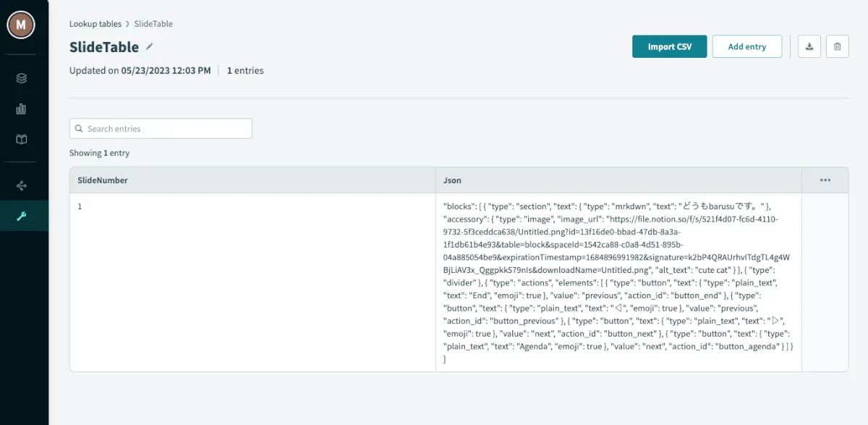Open the book icon in sidebar
Viewport: 868px width, 425px height.
pos(21,139)
